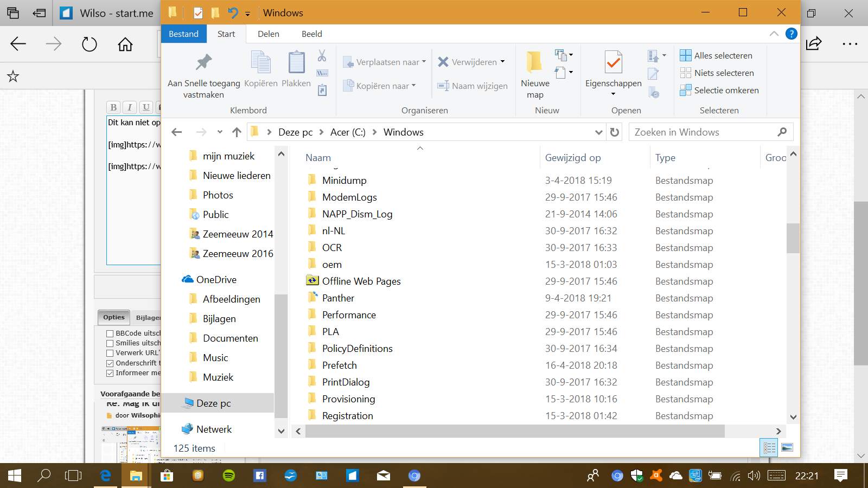Open the Bestand menu
Image resolution: width=868 pixels, height=488 pixels.
pyautogui.click(x=183, y=34)
